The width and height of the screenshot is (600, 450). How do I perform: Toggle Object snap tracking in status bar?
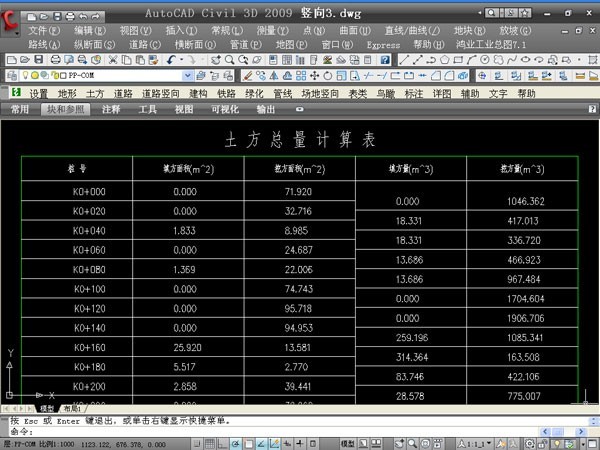pos(261,444)
